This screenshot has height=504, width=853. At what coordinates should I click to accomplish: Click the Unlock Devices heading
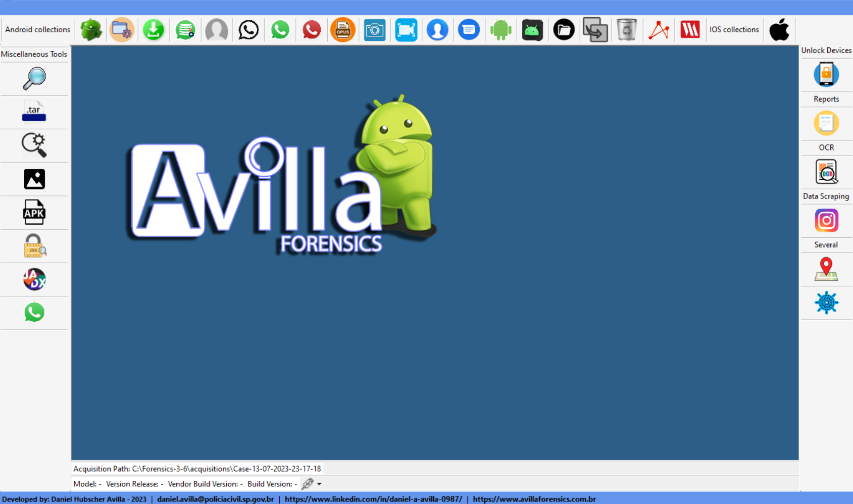click(x=826, y=50)
